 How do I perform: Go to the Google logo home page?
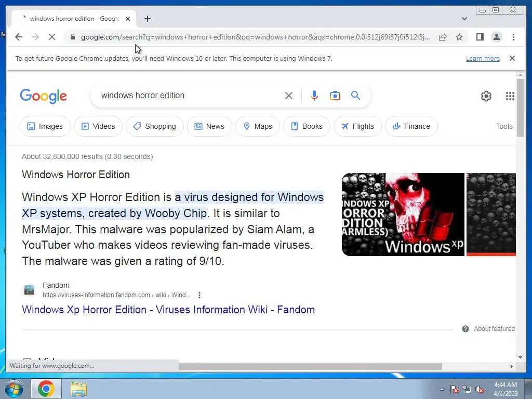point(44,96)
